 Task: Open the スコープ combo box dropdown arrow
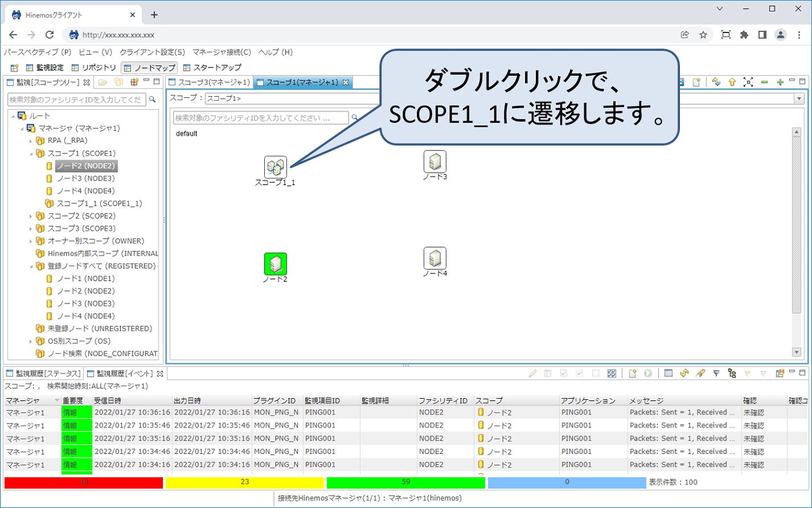pyautogui.click(x=798, y=99)
